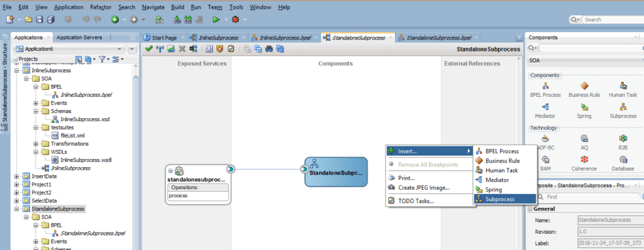The width and height of the screenshot is (644, 250).
Task: Click the red Debug bug icon
Action: point(235,19)
